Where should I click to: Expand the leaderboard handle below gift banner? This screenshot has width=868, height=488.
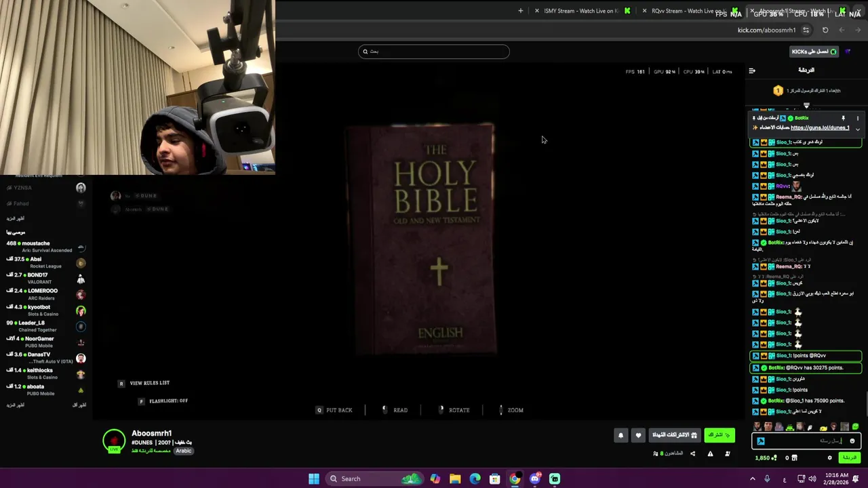tap(806, 105)
